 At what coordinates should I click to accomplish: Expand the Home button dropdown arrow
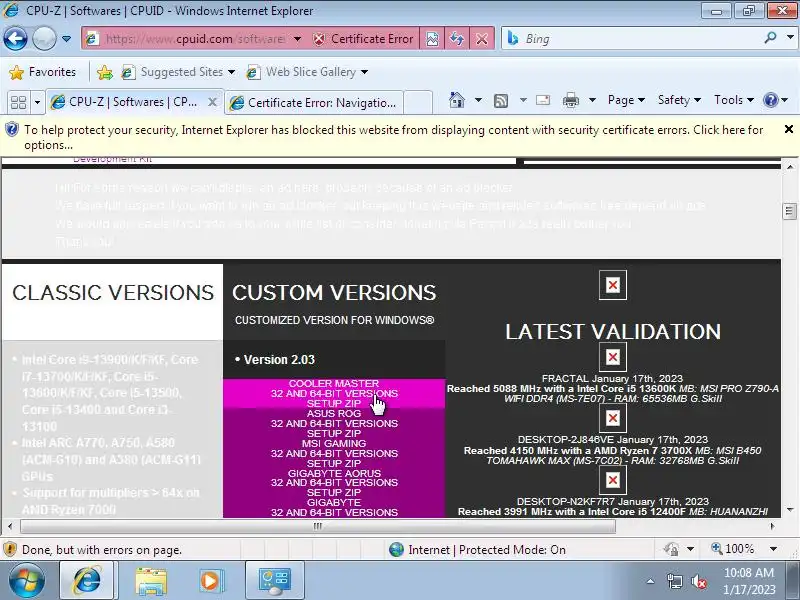[478, 100]
